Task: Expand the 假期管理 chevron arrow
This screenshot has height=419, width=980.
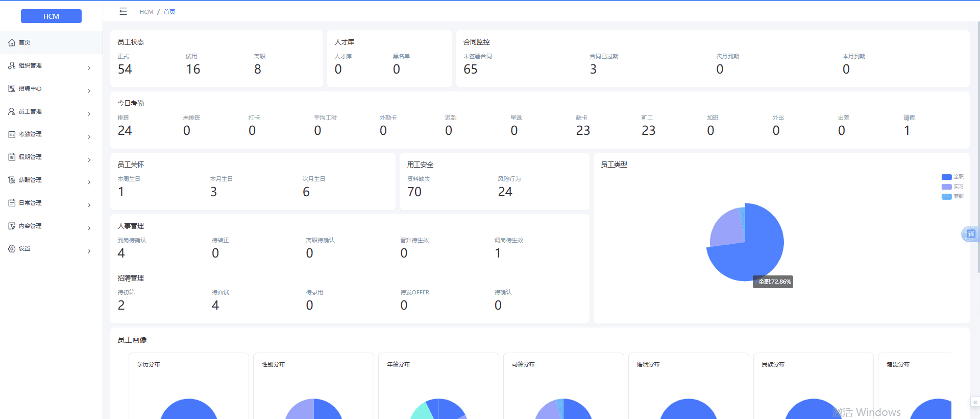Action: 89,160
